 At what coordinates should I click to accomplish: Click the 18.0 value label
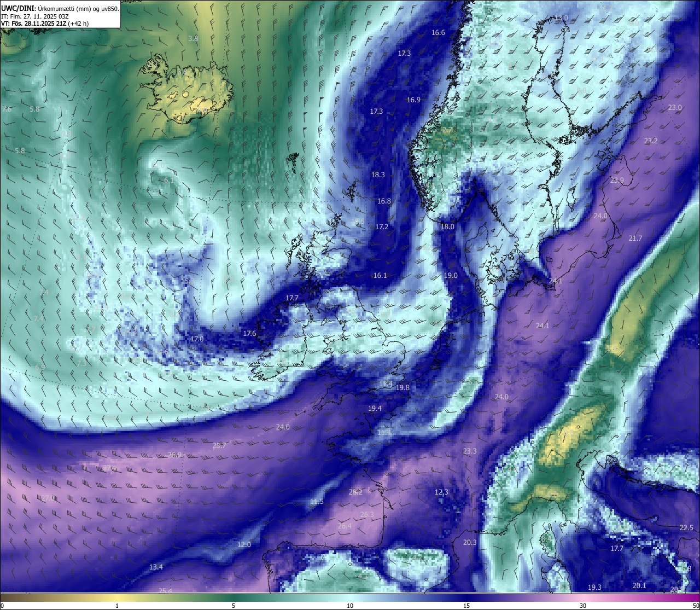[447, 227]
